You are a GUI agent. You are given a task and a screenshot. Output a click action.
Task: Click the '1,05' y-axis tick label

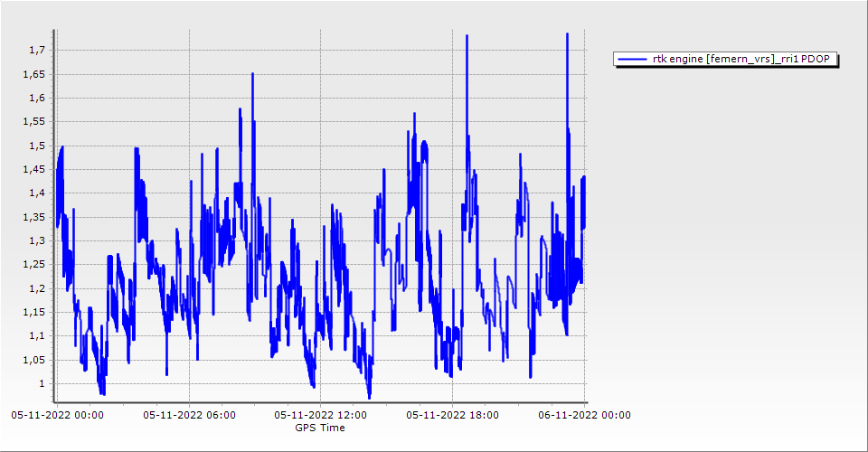pos(33,360)
